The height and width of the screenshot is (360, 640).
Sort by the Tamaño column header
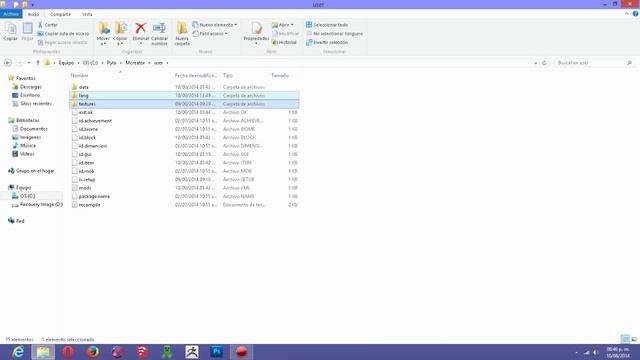tap(280, 76)
